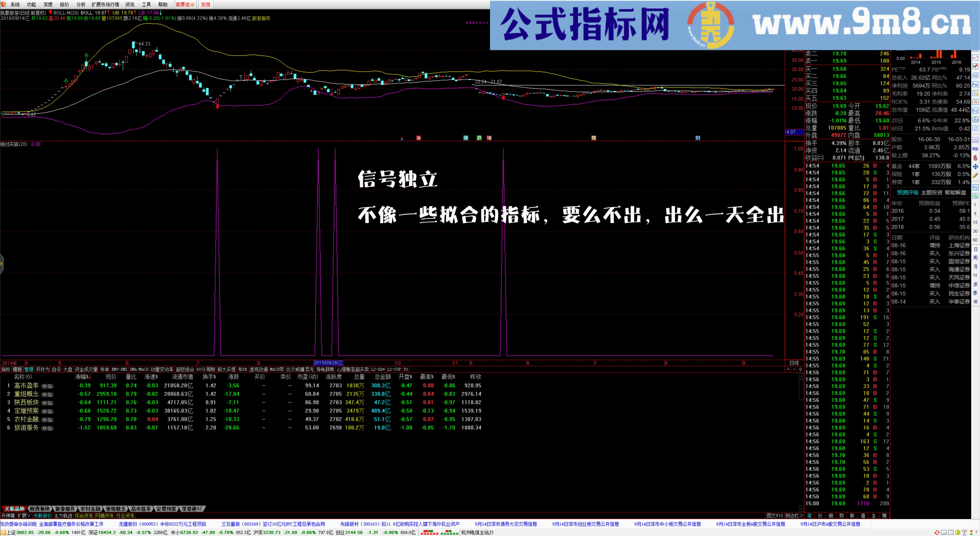Click the table-grid icon in status bar

click(x=951, y=533)
